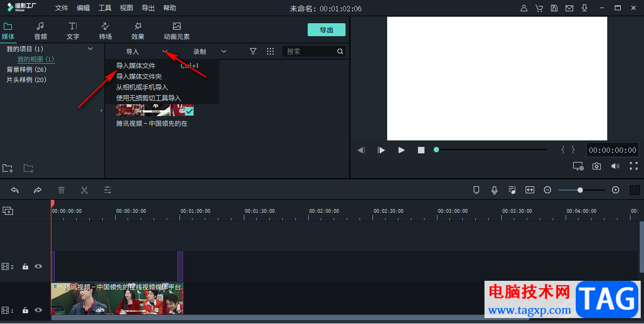Open the Effects tab
Screen dimensions: 644x324
pos(137,31)
